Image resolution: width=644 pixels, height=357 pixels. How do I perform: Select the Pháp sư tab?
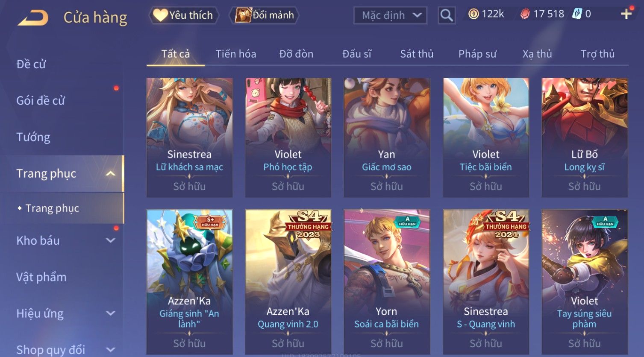click(x=477, y=54)
